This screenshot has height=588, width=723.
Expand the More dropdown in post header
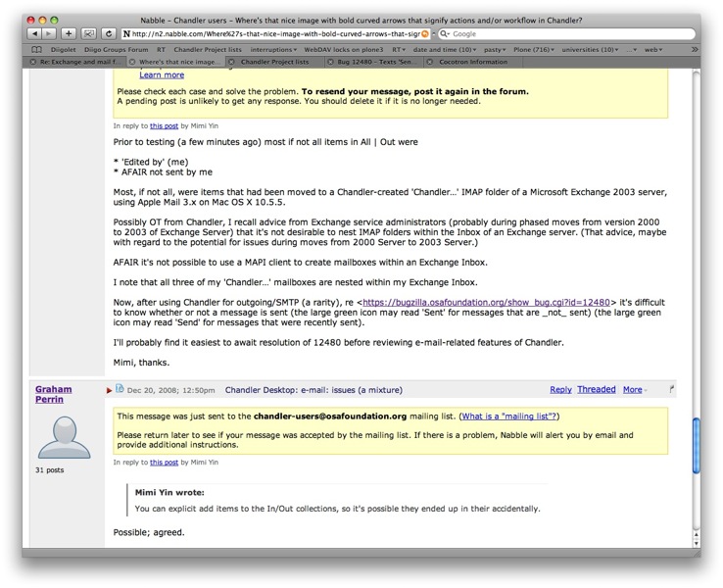pos(635,390)
